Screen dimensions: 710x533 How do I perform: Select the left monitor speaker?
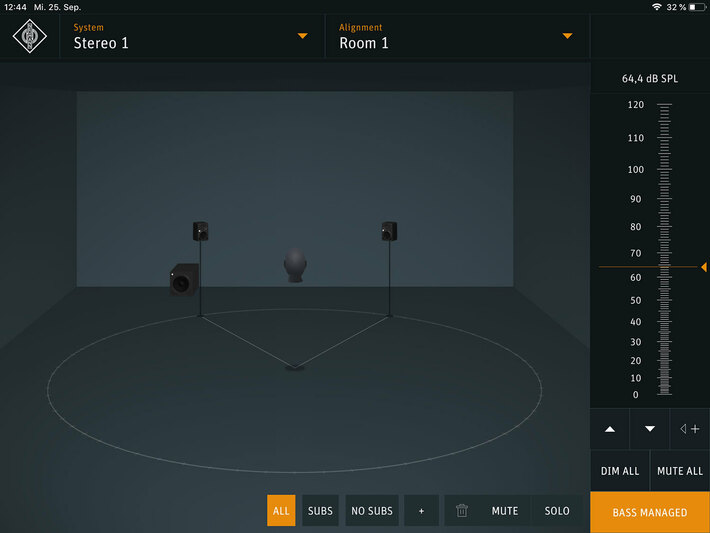pyautogui.click(x=200, y=231)
